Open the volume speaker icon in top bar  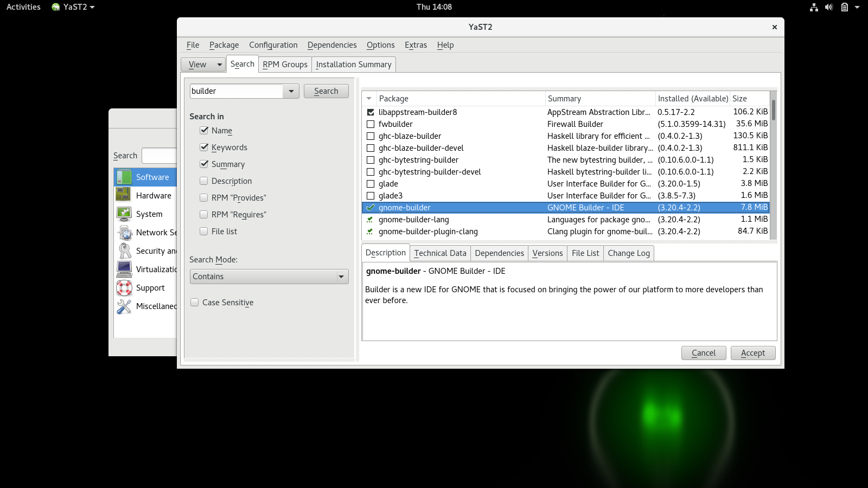click(x=828, y=7)
